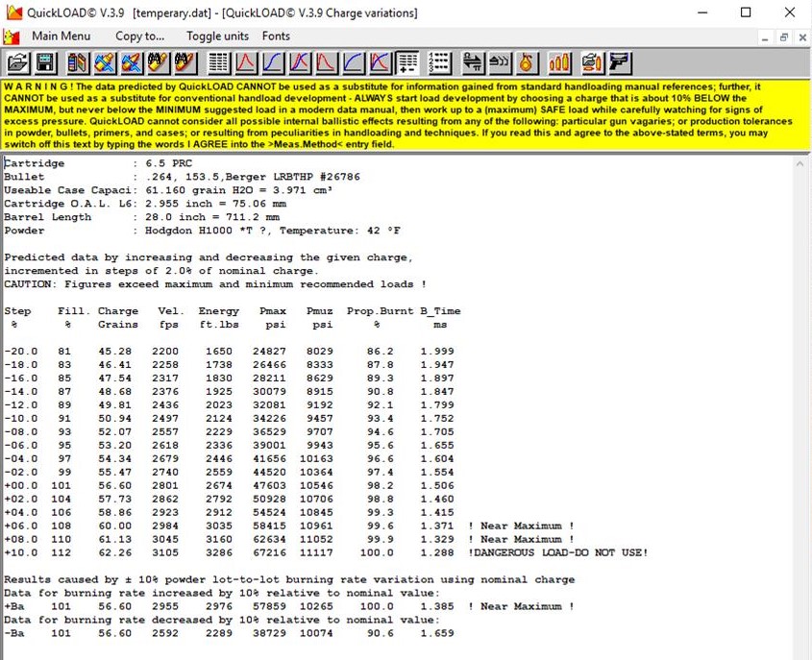The height and width of the screenshot is (660, 812).
Task: Show the second red peak curve diagram
Action: tap(327, 63)
